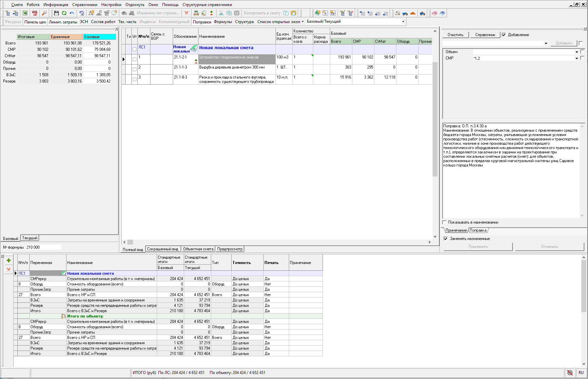
Task: Click the red X delete icon
Action: coord(187,13)
